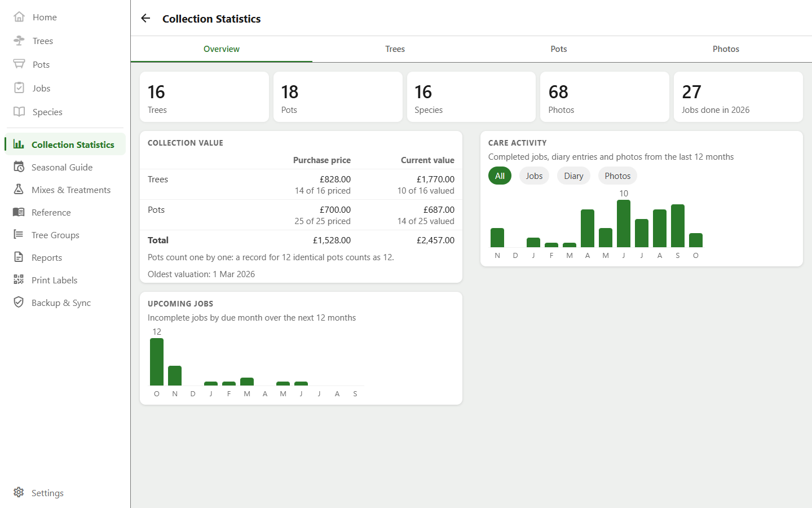Click the Species book icon
Screen dimensions: 812x508
[19, 112]
